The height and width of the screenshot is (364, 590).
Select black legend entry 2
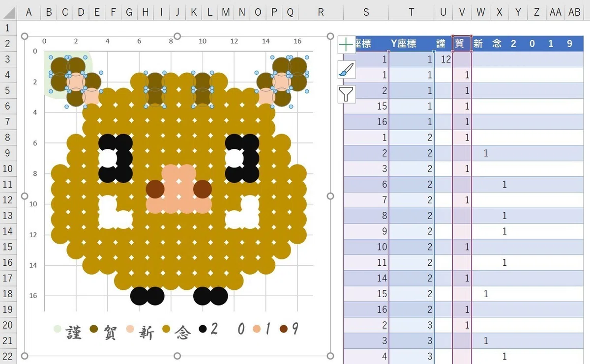click(x=209, y=329)
